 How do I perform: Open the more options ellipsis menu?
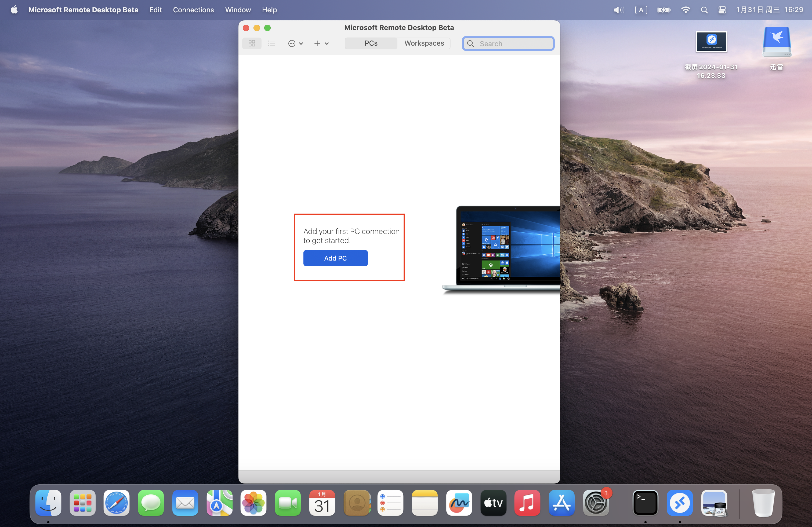click(x=292, y=43)
